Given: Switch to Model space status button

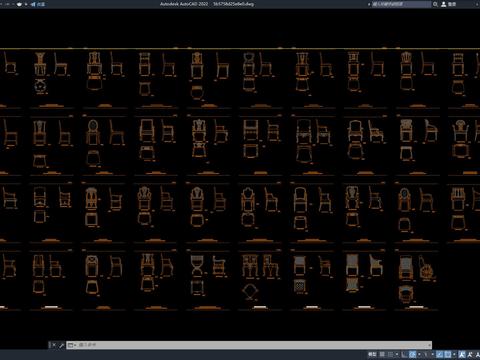Looking at the screenshot, I should 372,354.
